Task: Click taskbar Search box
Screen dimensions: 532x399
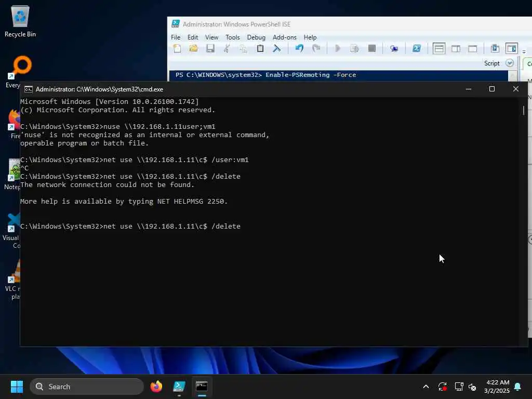Action: (x=87, y=387)
